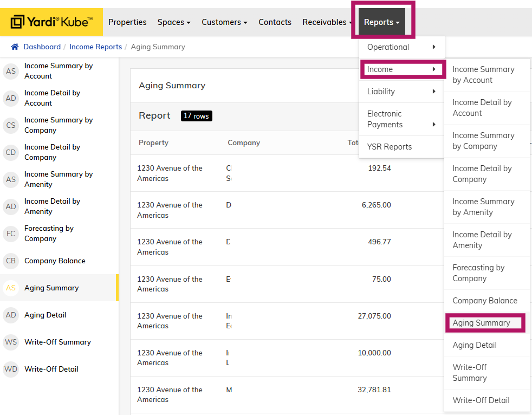Screen dimensions: 532x415
Task: Select Write-Off Detail in Income submenu
Action: [x=481, y=400]
